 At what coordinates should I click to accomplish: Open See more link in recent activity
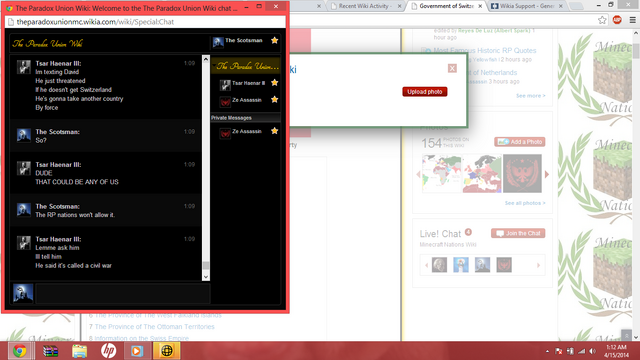coord(531,96)
